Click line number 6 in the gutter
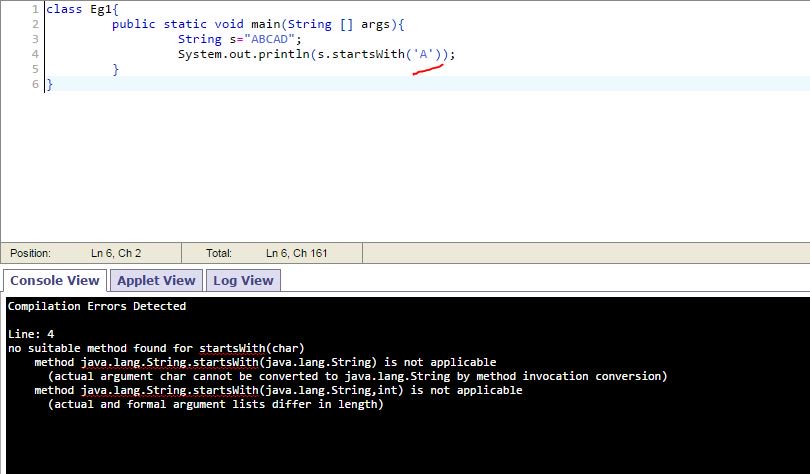The width and height of the screenshot is (810, 474). point(35,84)
